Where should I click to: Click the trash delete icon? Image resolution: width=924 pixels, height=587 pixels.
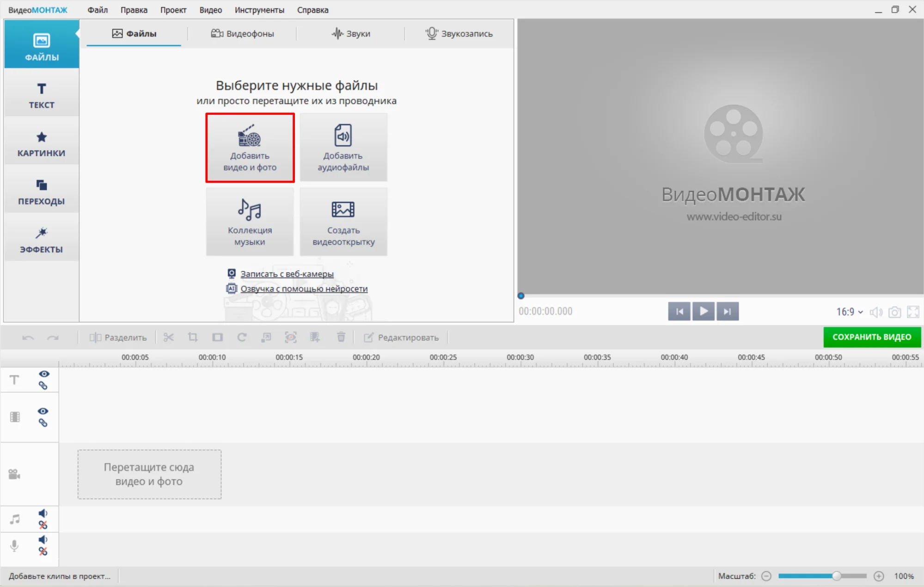click(x=341, y=337)
